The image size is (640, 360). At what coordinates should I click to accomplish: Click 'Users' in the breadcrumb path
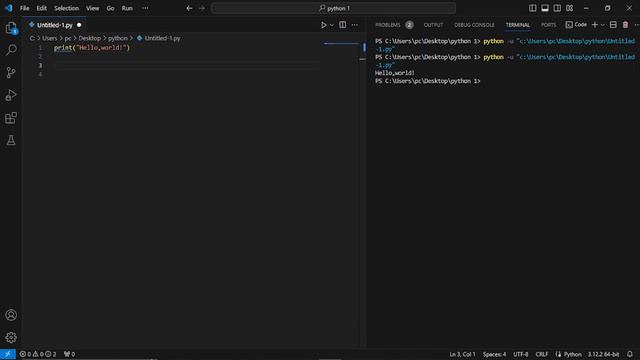(50, 38)
